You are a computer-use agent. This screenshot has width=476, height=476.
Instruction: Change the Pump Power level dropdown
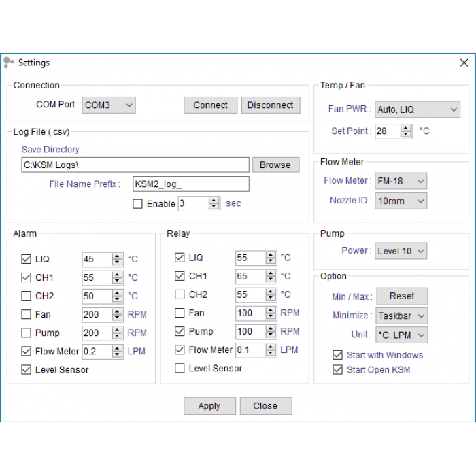click(401, 251)
